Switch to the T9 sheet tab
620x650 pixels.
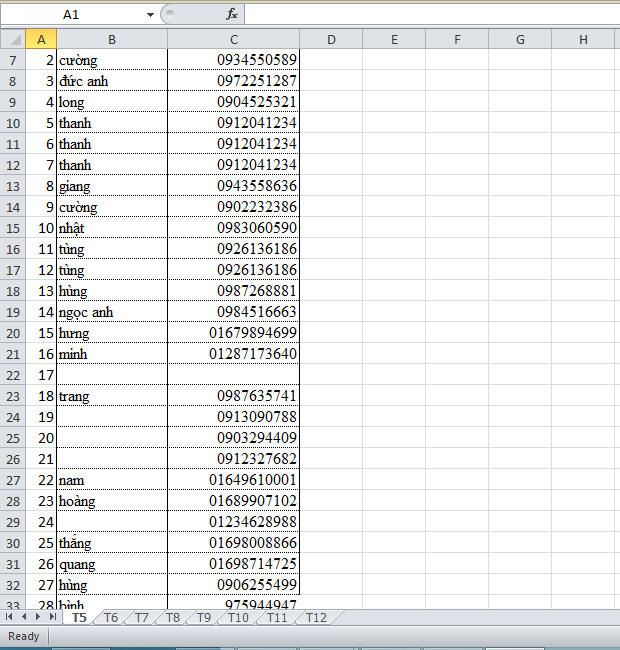pos(204,618)
